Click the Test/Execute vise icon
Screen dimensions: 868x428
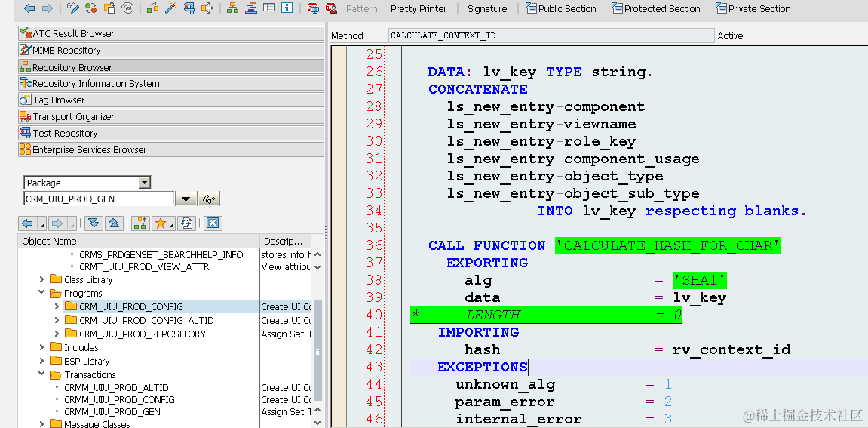(x=189, y=8)
